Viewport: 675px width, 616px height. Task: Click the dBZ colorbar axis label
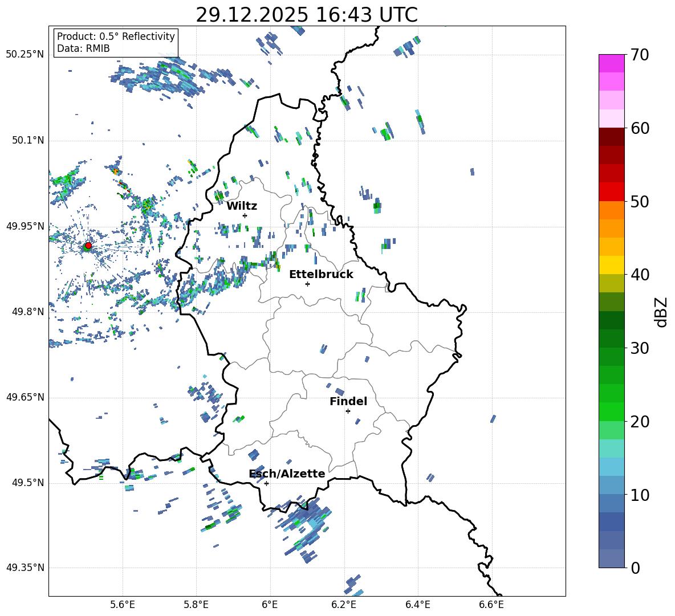661,312
